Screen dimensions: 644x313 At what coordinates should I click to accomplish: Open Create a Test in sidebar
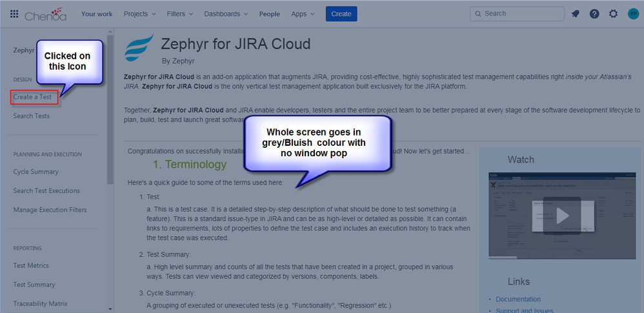32,97
